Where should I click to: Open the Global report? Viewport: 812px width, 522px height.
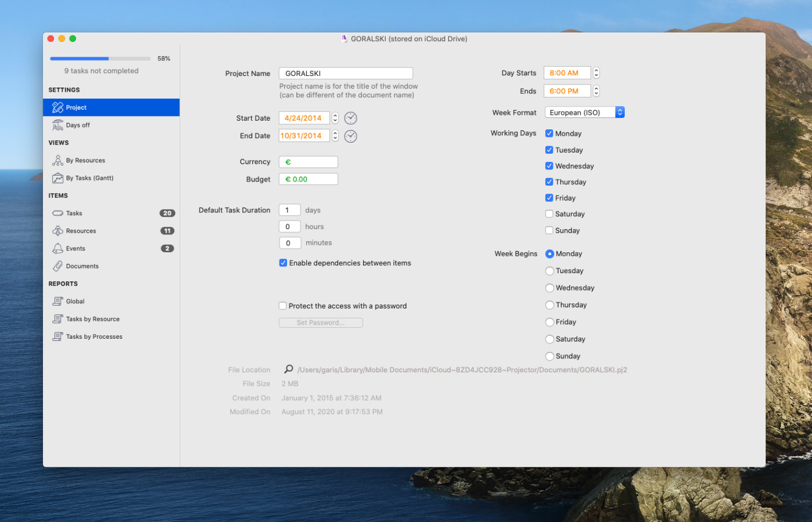coord(75,302)
